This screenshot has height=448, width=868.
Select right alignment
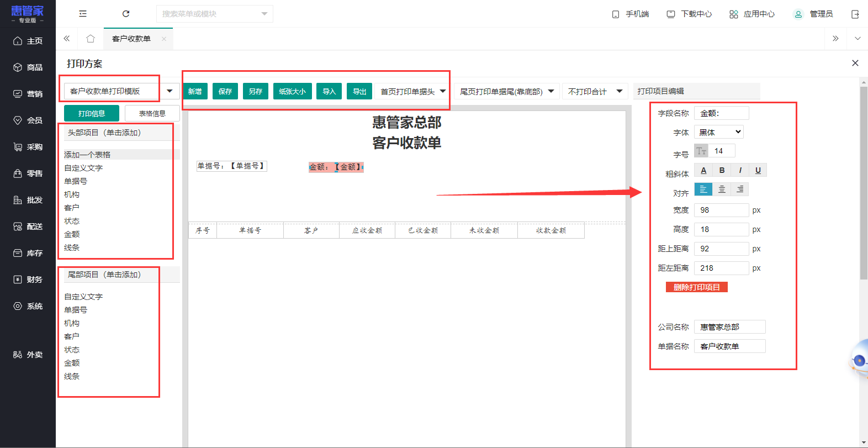pos(740,189)
